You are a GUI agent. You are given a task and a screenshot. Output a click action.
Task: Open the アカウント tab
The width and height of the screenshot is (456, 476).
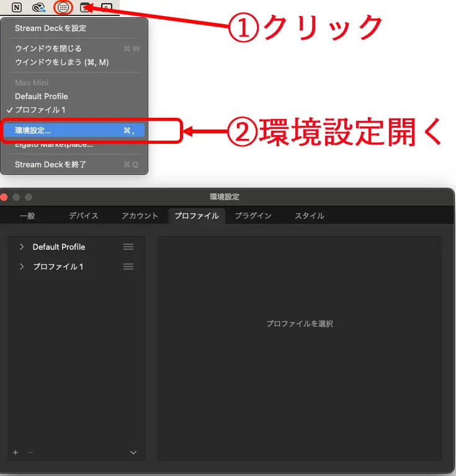[140, 216]
